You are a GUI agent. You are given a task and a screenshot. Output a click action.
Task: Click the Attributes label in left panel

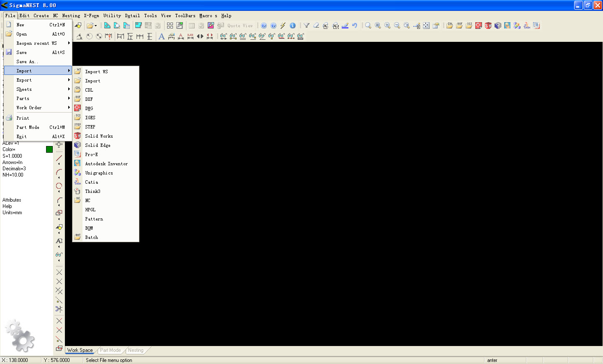pyautogui.click(x=12, y=200)
